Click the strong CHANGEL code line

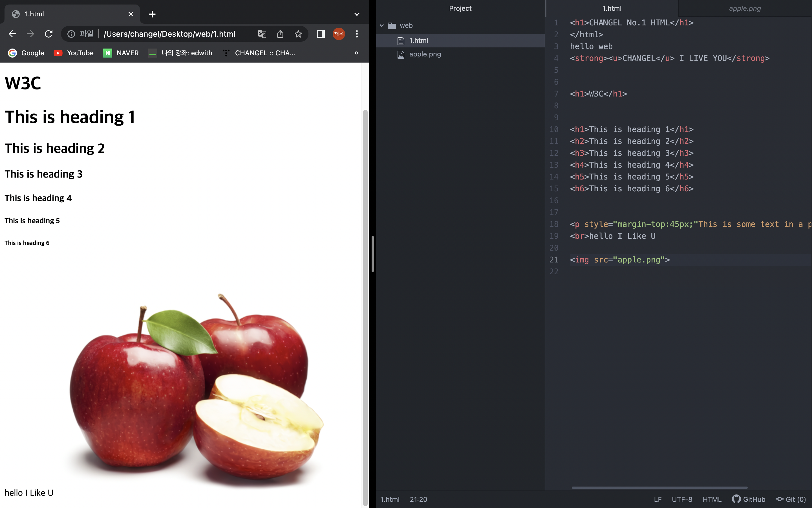pyautogui.click(x=670, y=58)
